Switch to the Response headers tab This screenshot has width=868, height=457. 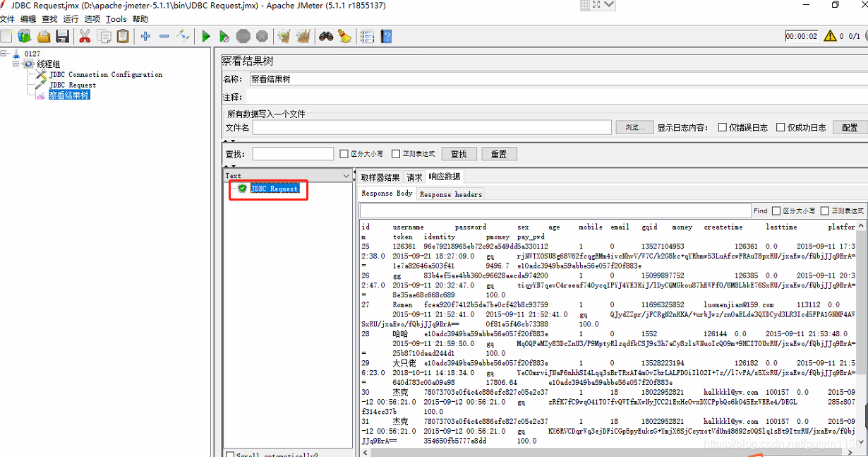(x=450, y=194)
